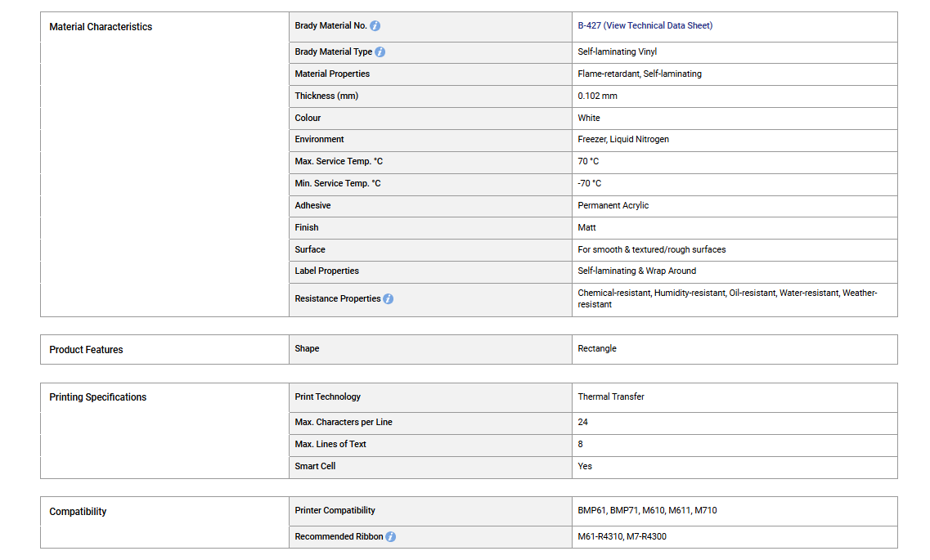The image size is (930, 560).
Task: Click the Label Properties label
Action: 327,271
